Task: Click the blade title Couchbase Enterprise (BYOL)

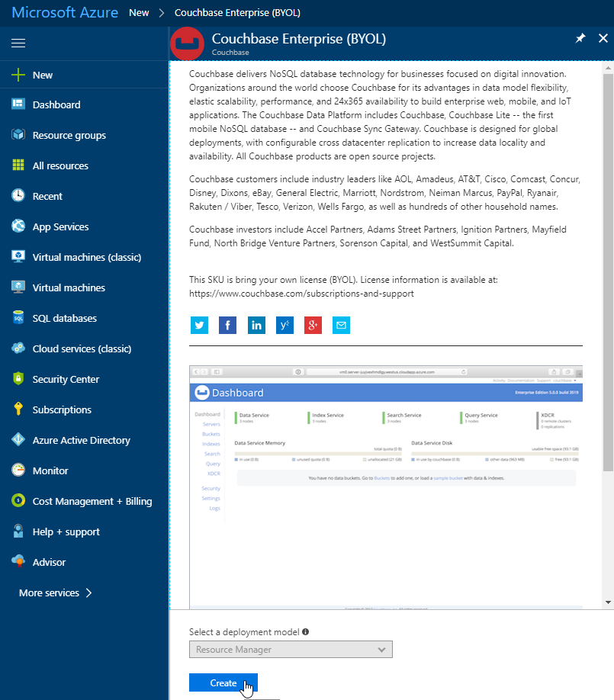Action: click(x=299, y=39)
